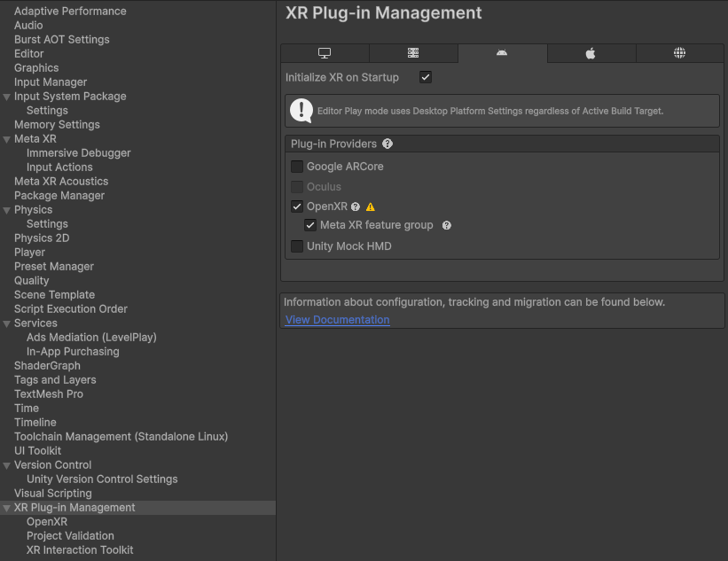Image resolution: width=728 pixels, height=561 pixels.
Task: Collapse the Services tree node
Action: coord(6,323)
